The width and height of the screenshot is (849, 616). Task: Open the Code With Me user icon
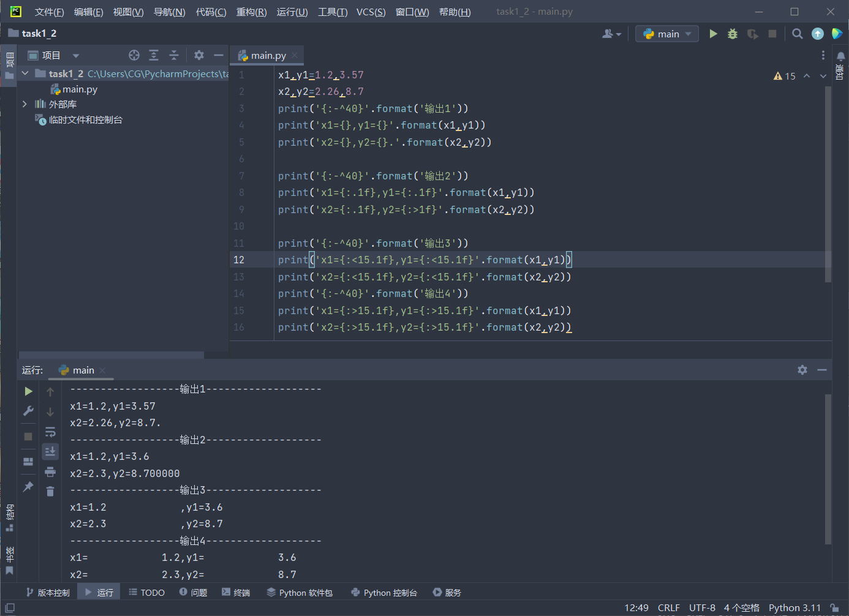611,34
